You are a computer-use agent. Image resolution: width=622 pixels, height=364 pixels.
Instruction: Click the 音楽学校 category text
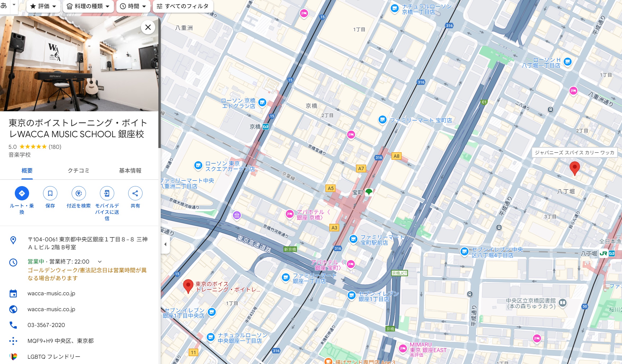click(20, 155)
